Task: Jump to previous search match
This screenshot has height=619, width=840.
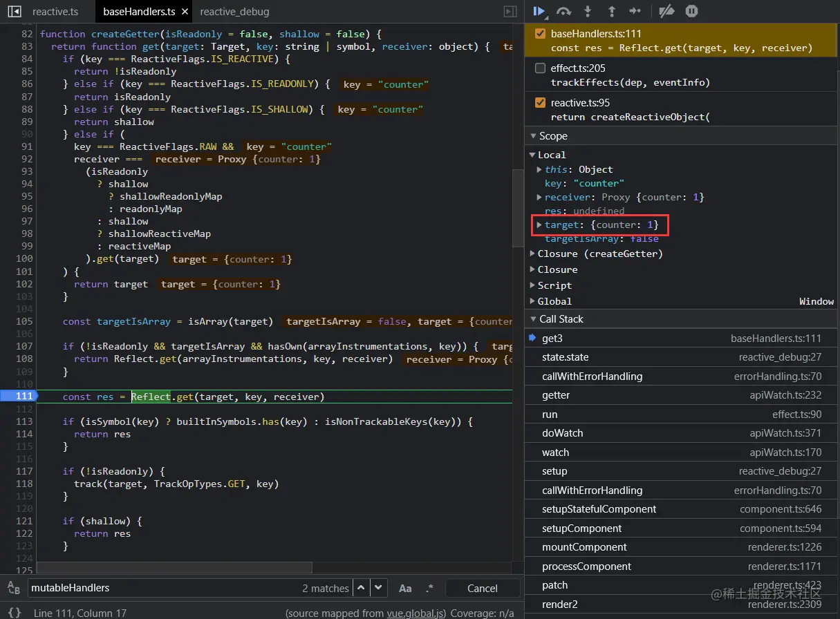Action: (x=360, y=588)
